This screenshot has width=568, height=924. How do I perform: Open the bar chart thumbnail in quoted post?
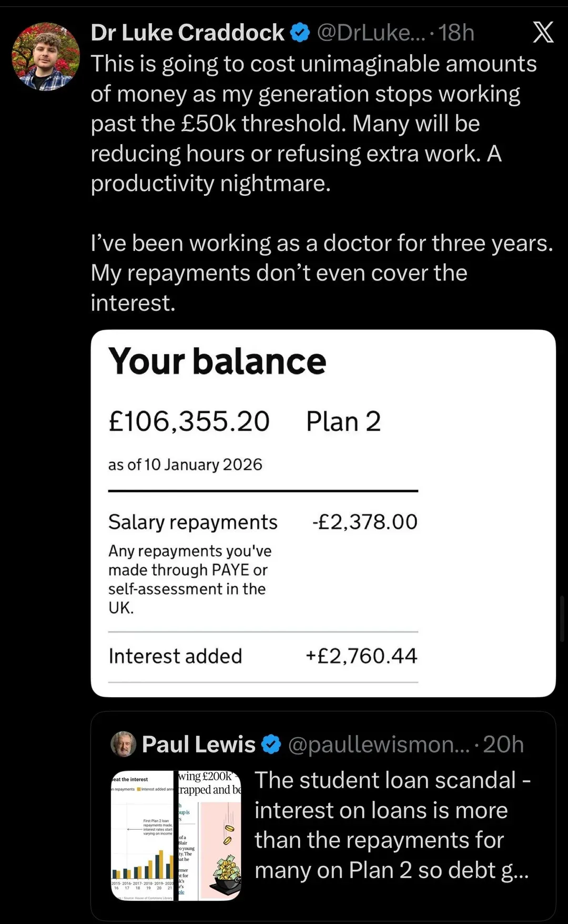point(143,836)
